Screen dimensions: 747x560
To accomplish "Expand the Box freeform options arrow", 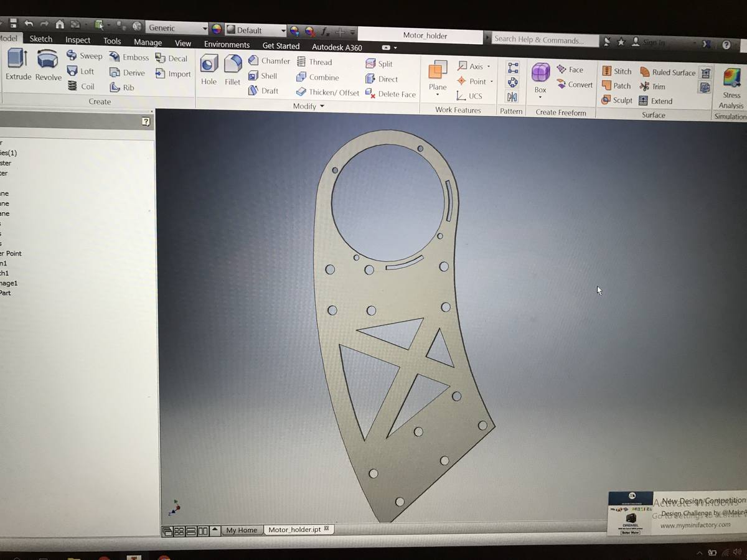I will pyautogui.click(x=540, y=98).
